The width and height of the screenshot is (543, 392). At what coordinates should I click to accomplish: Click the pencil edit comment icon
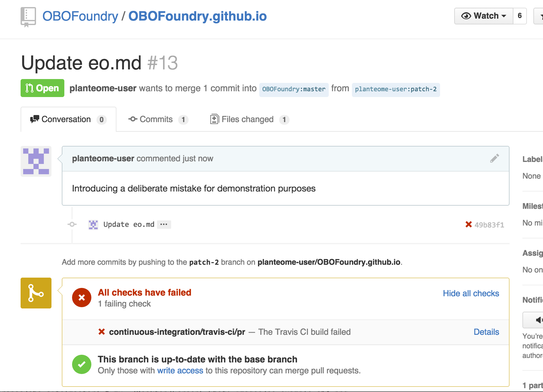[x=494, y=158]
